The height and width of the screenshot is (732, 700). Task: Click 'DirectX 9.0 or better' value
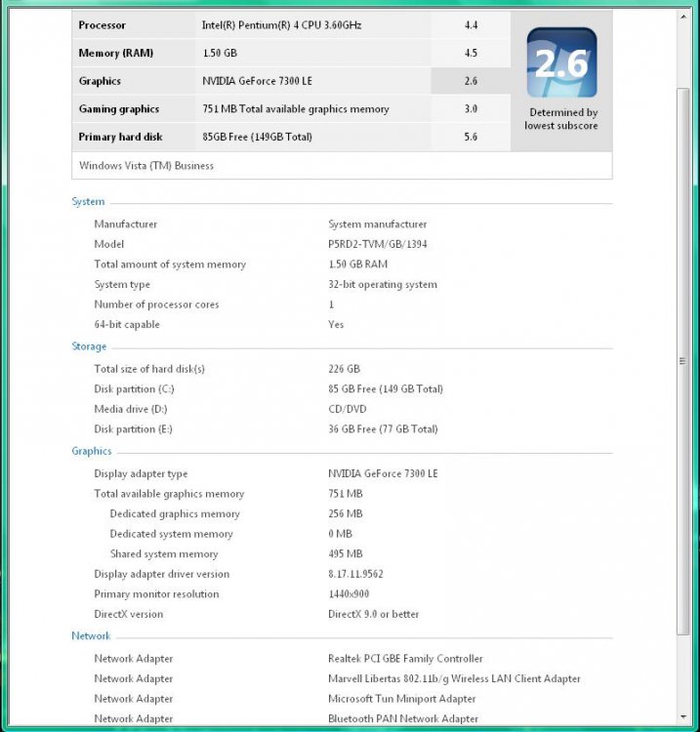click(373, 614)
